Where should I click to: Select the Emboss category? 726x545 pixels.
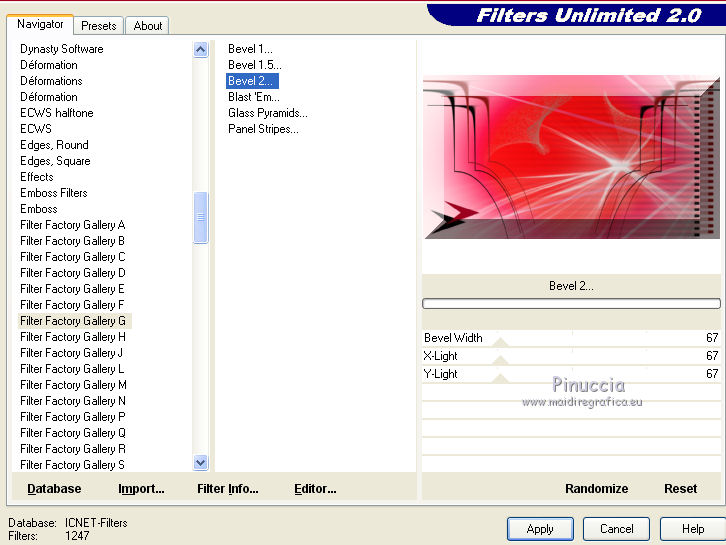click(x=38, y=209)
